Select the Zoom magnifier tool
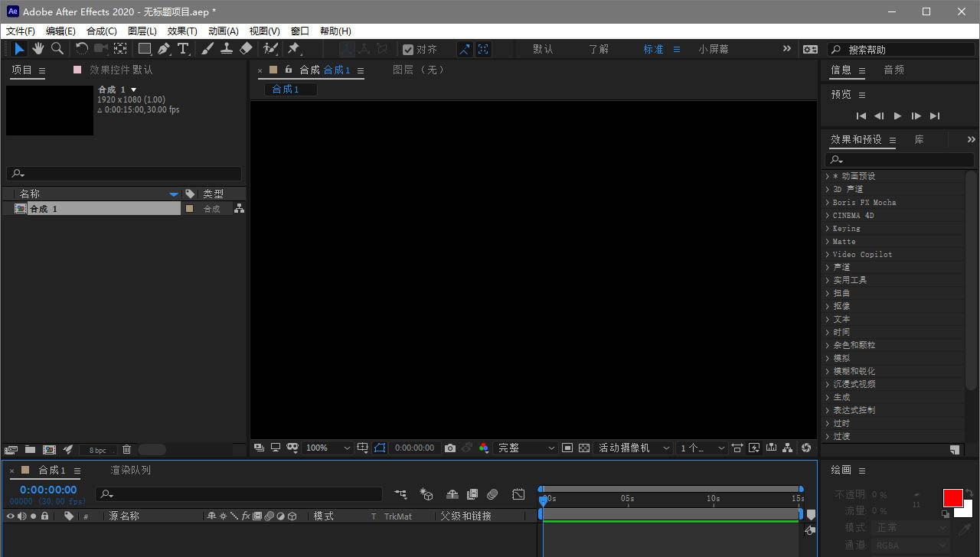 click(57, 48)
